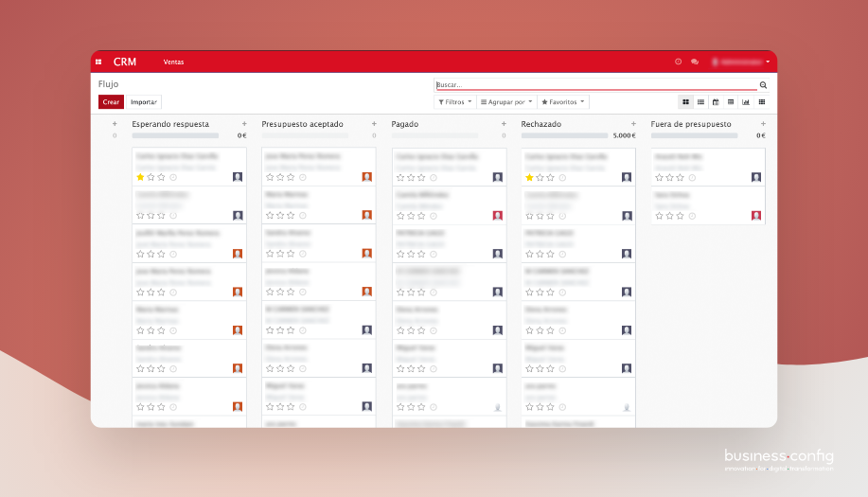Set first star on red-avatar card in Pagado
This screenshot has height=497, width=868.
400,216
